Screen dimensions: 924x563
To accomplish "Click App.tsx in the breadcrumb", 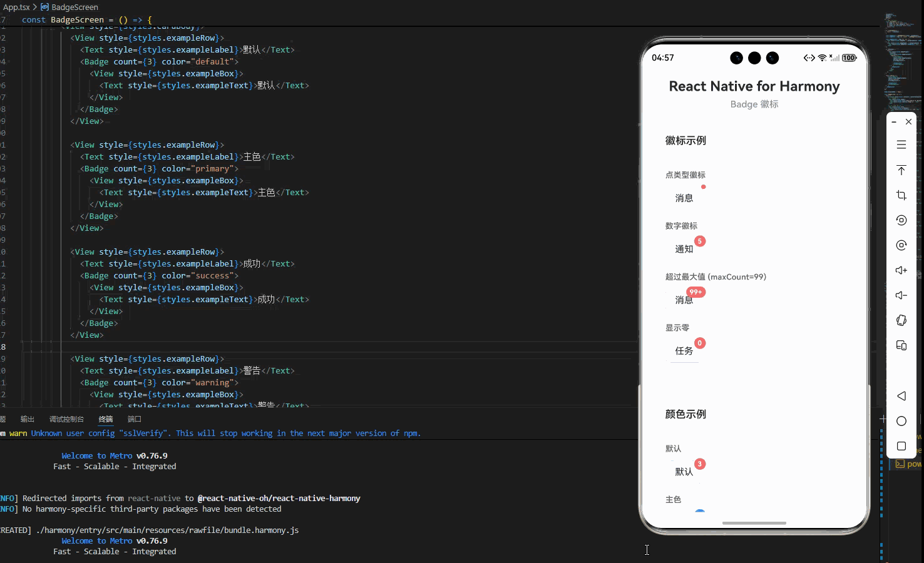I will 16,7.
